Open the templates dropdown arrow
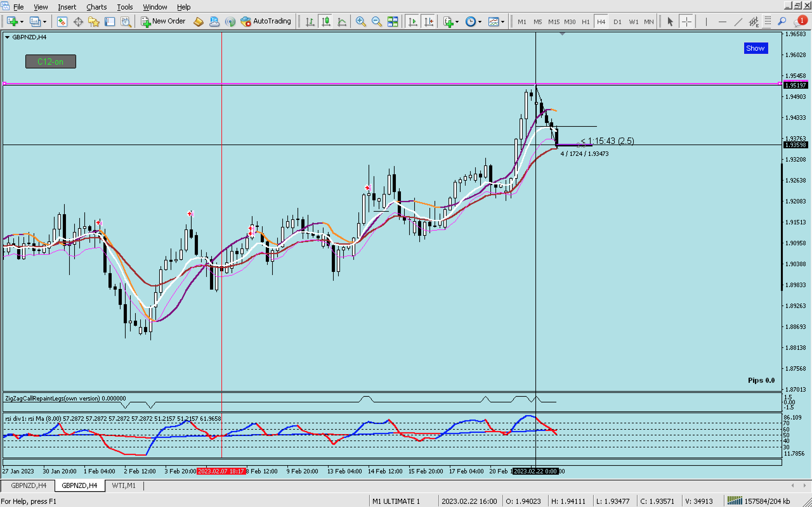This screenshot has width=812, height=507. (503, 22)
